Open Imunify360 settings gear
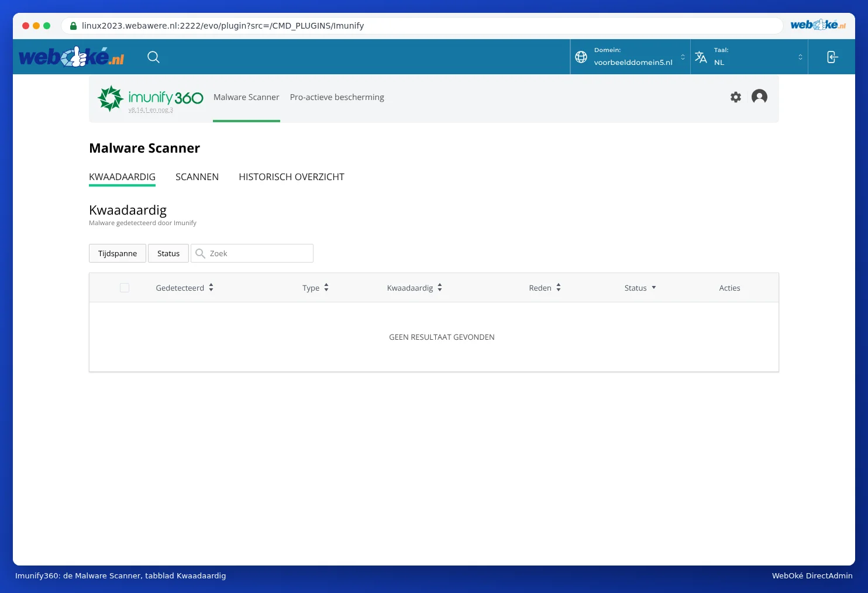 pyautogui.click(x=736, y=97)
